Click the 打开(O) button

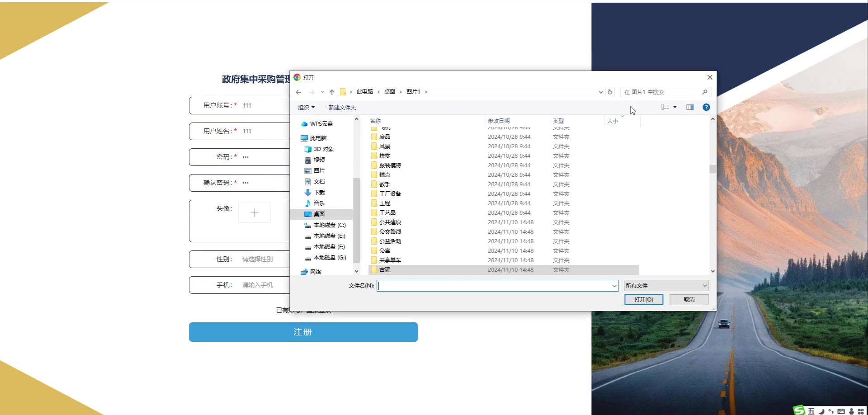(x=644, y=300)
